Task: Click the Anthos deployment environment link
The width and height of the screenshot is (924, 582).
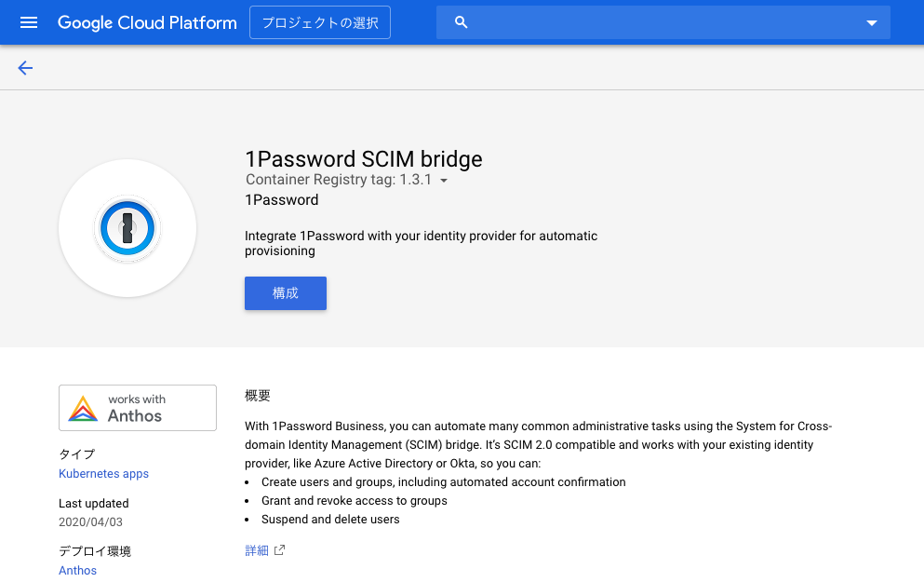Action: point(77,570)
